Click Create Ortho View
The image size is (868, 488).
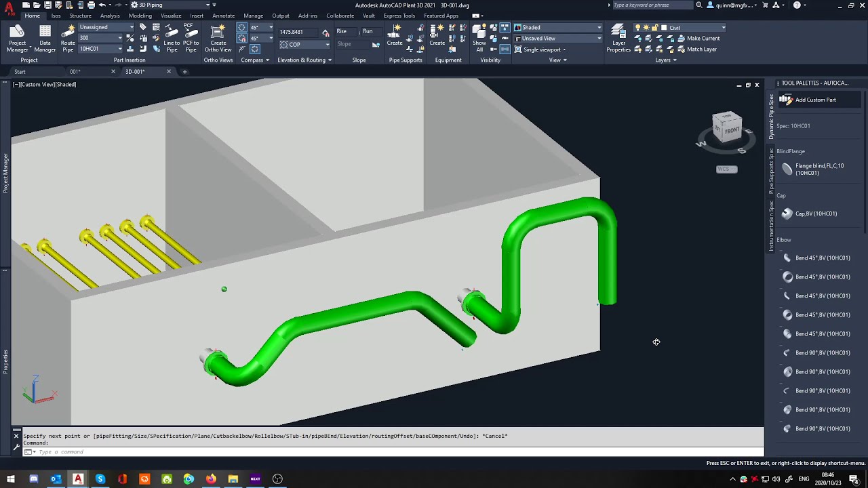(218, 39)
